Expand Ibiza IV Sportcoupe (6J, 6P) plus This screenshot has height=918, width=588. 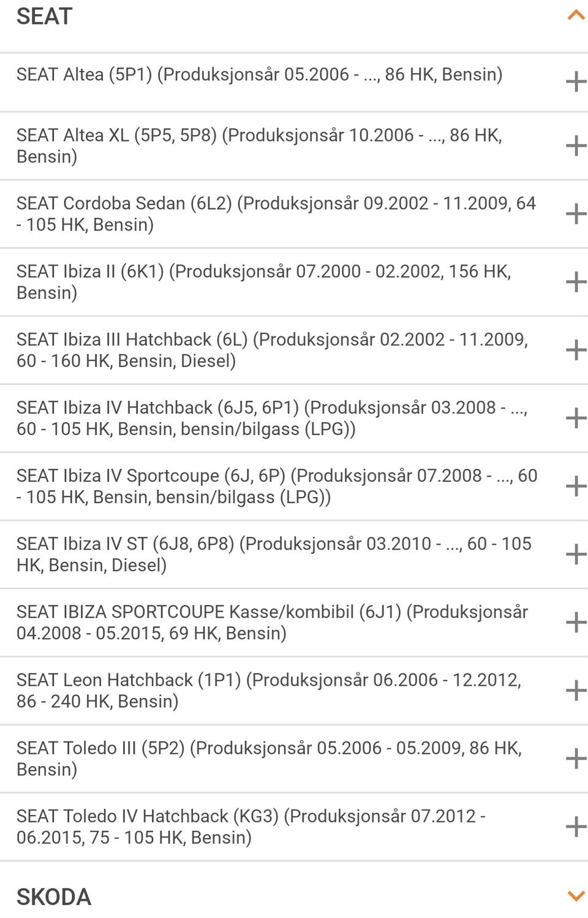[x=575, y=486]
